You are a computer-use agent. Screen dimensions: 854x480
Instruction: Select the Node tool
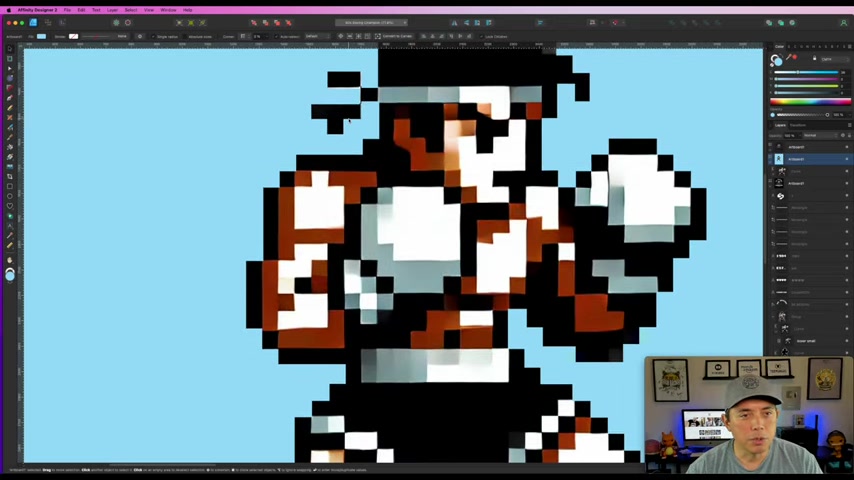[10, 69]
